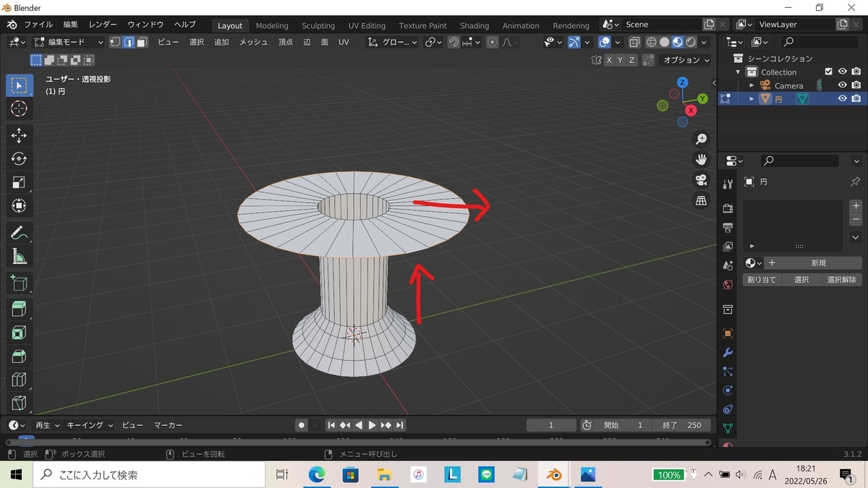
Task: Open the キーイング timeline menu
Action: tap(90, 425)
